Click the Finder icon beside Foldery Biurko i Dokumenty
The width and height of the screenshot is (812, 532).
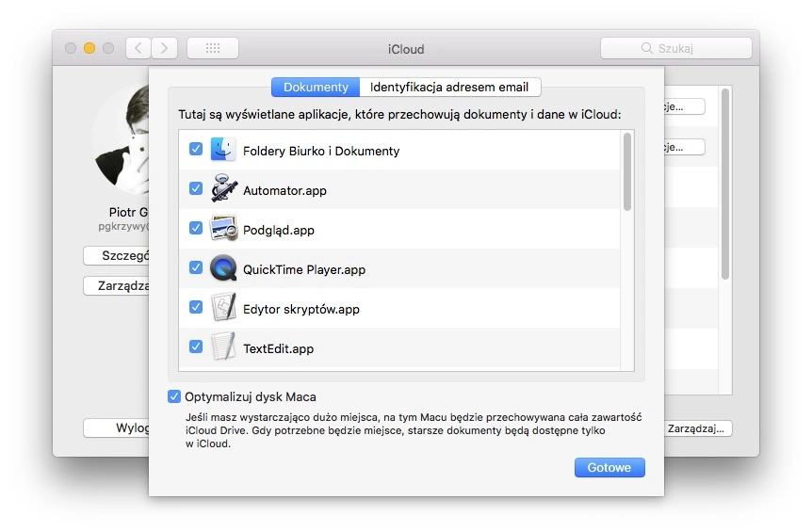tap(223, 150)
